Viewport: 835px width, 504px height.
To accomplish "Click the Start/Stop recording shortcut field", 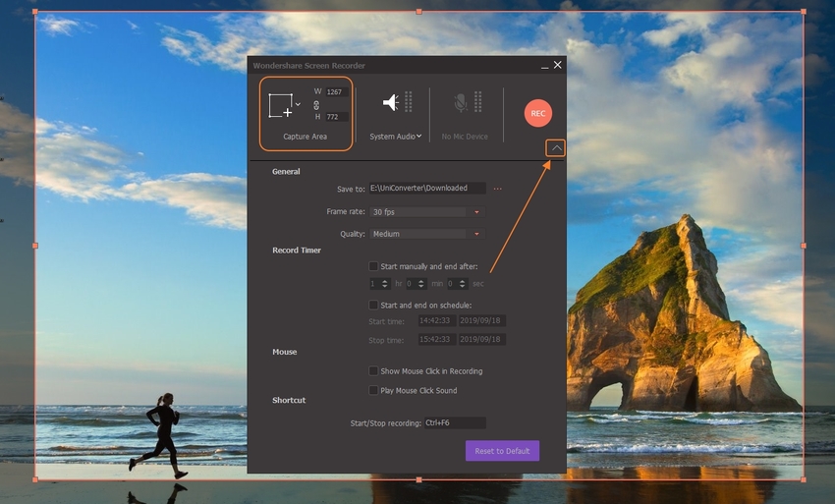I will 454,422.
